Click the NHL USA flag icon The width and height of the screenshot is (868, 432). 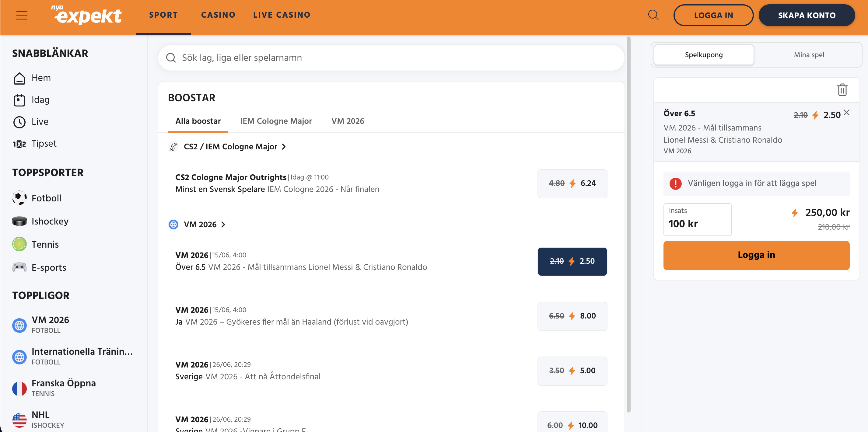click(x=19, y=420)
